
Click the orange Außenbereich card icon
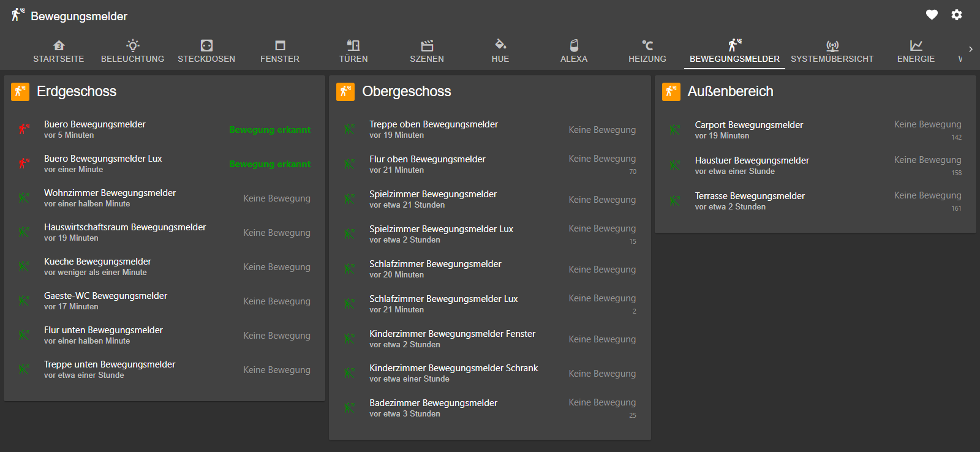(671, 92)
